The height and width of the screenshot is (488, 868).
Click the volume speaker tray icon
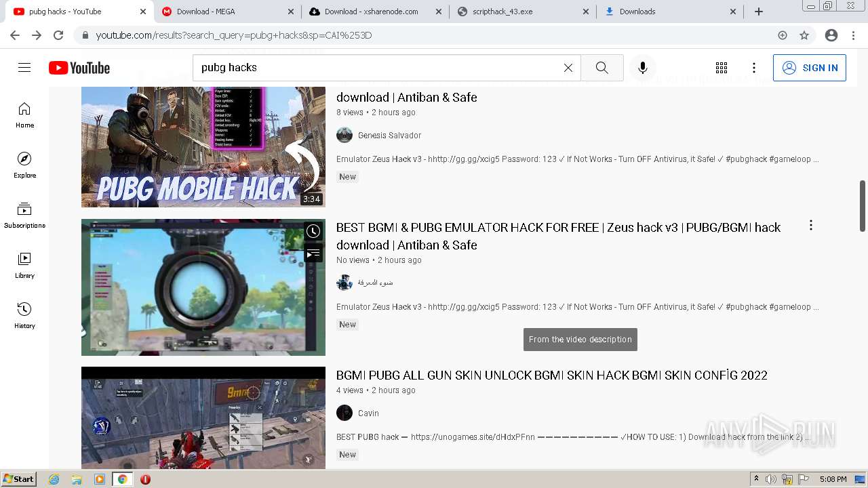click(x=771, y=479)
